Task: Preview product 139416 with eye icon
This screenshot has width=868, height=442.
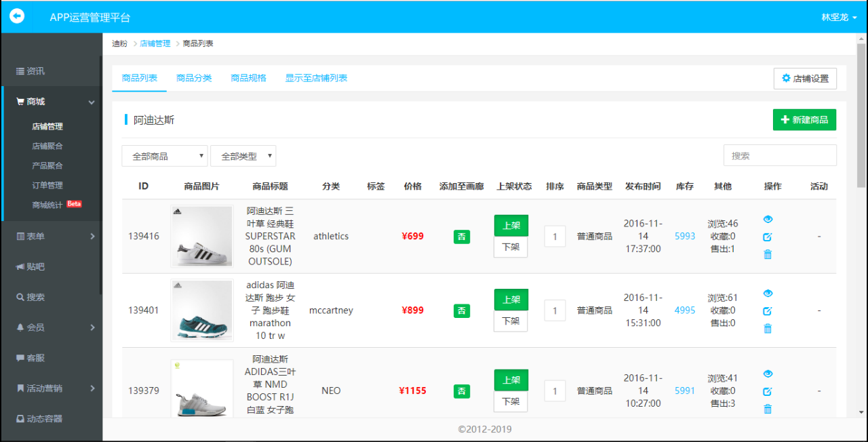Action: pyautogui.click(x=768, y=219)
